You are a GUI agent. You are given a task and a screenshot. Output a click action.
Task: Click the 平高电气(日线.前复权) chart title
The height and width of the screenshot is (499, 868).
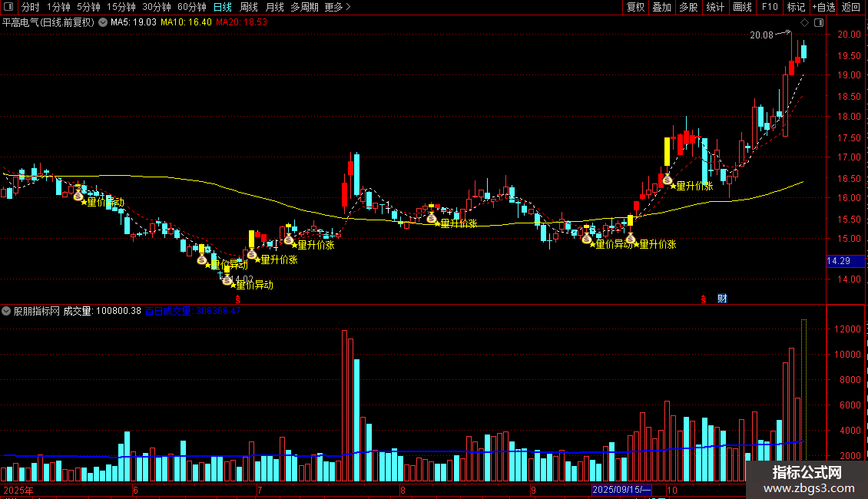click(x=48, y=23)
